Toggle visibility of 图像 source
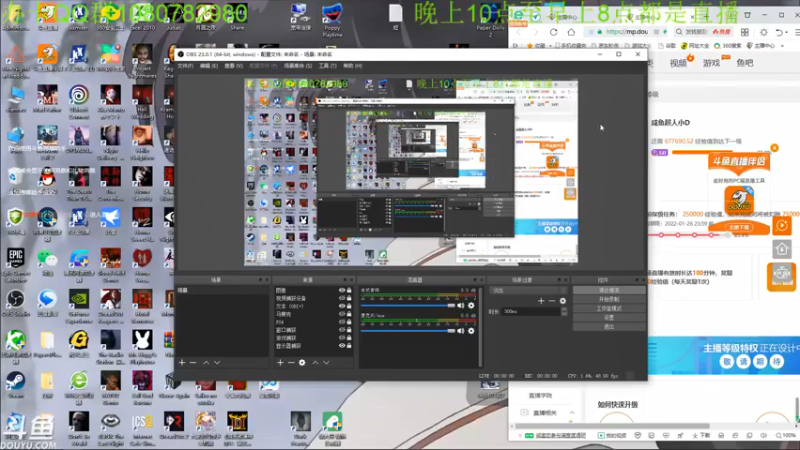Image resolution: width=800 pixels, height=450 pixels. coord(342,290)
